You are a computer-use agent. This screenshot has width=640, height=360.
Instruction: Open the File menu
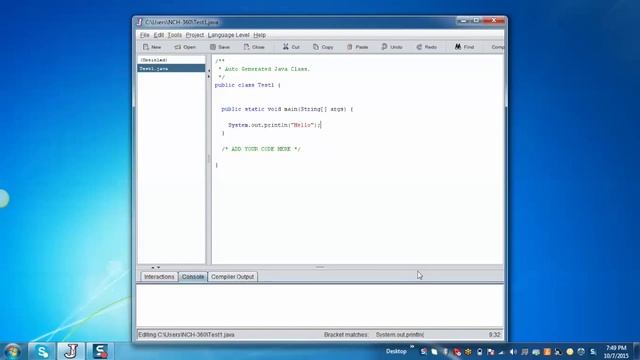pyautogui.click(x=144, y=35)
